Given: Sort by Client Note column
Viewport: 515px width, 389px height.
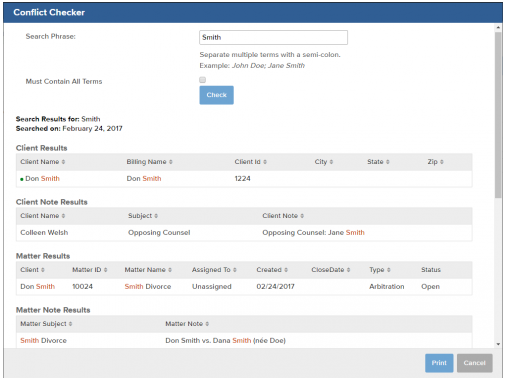Looking at the screenshot, I should (x=283, y=216).
